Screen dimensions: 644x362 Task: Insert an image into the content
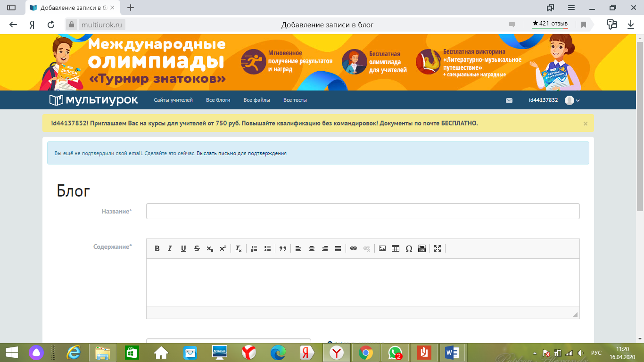point(382,248)
